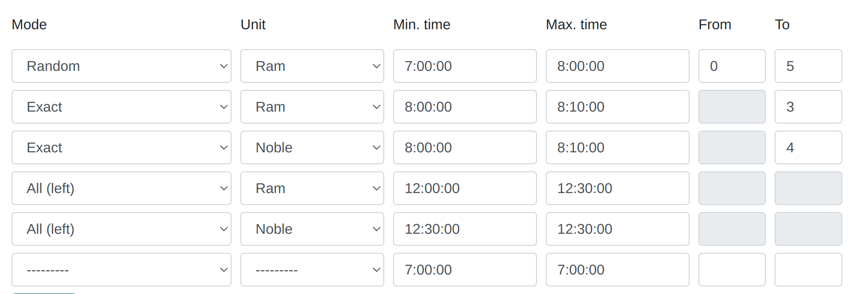Open the first All (left) mode dropdown

click(121, 188)
